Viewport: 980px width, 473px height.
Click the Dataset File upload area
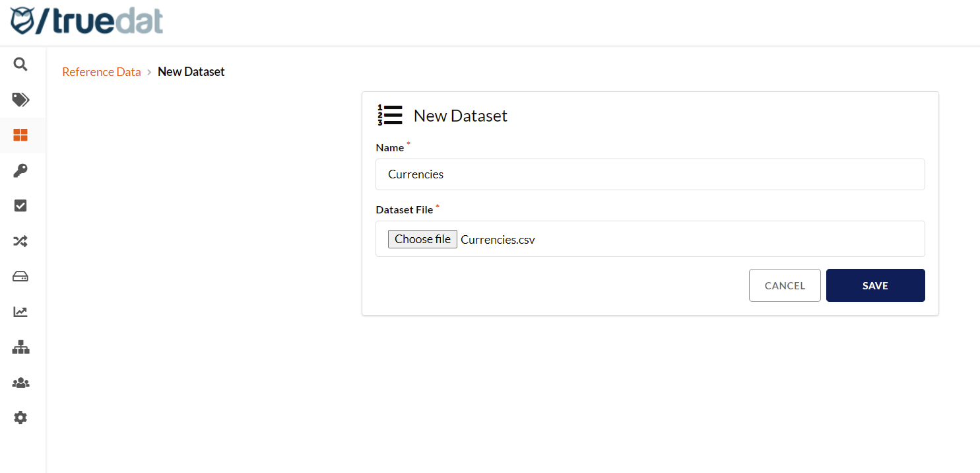[x=650, y=238]
